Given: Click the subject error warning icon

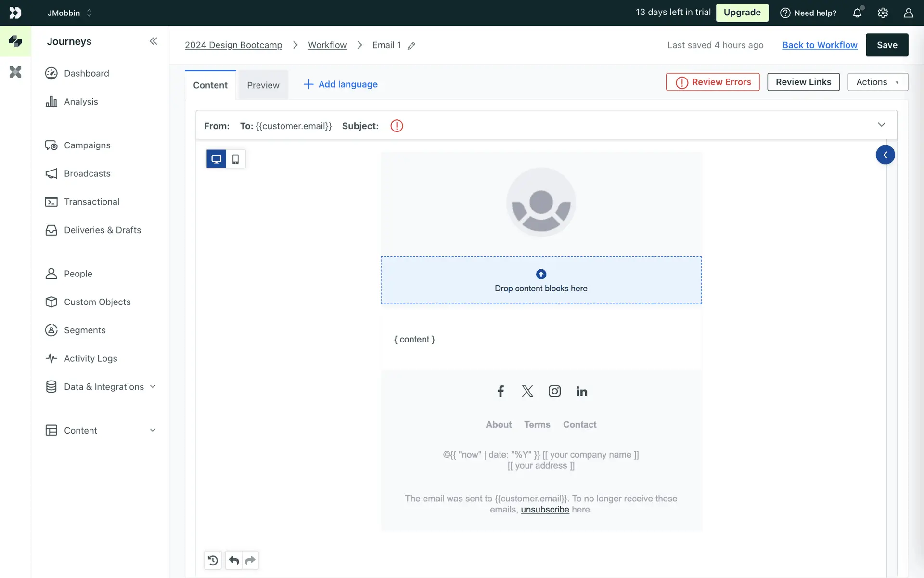Looking at the screenshot, I should (397, 126).
